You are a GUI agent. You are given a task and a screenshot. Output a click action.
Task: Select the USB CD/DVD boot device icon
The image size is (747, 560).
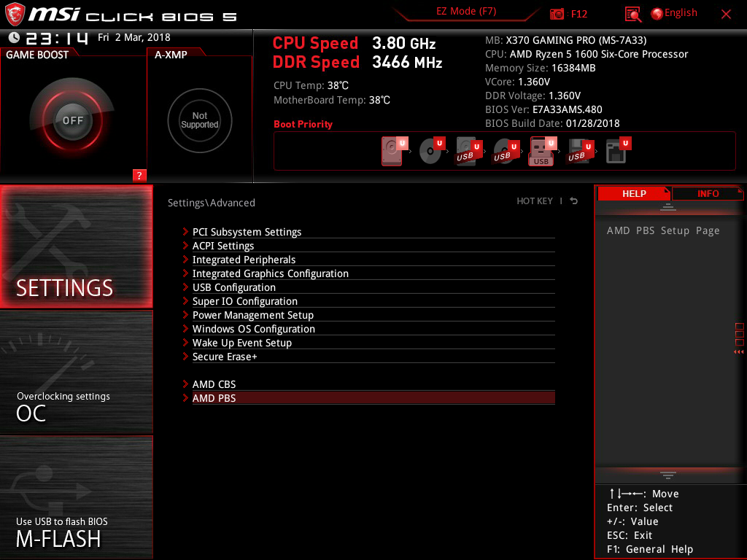pos(506,151)
